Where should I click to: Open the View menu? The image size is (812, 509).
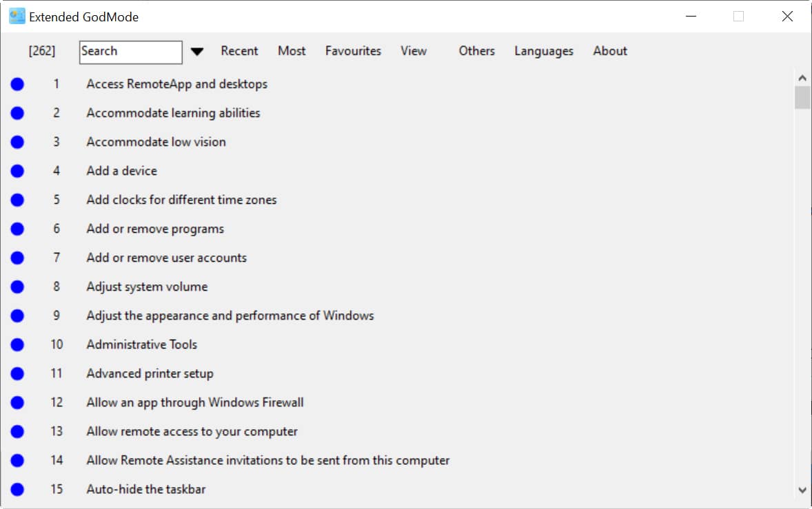pos(414,51)
